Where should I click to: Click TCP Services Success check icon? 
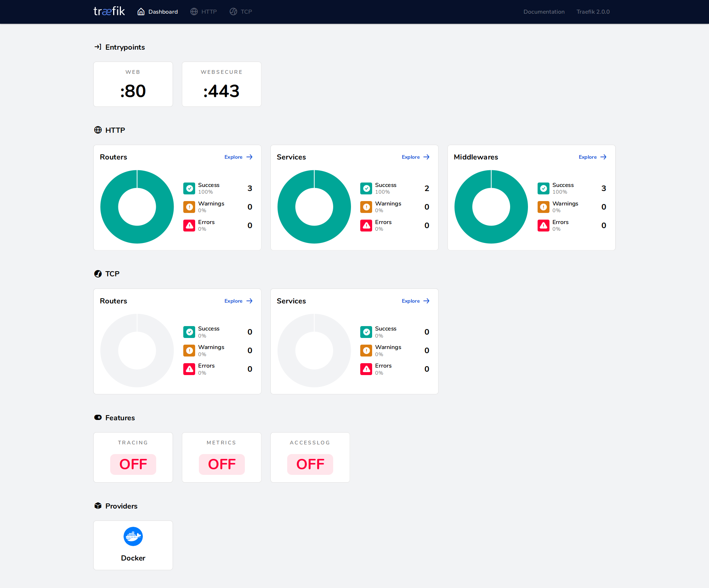[366, 332]
